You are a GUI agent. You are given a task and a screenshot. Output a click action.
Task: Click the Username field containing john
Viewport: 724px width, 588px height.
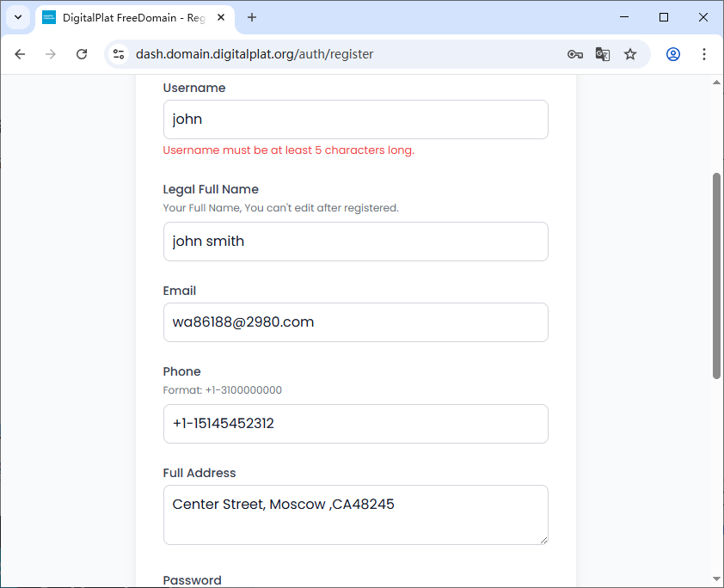[355, 119]
